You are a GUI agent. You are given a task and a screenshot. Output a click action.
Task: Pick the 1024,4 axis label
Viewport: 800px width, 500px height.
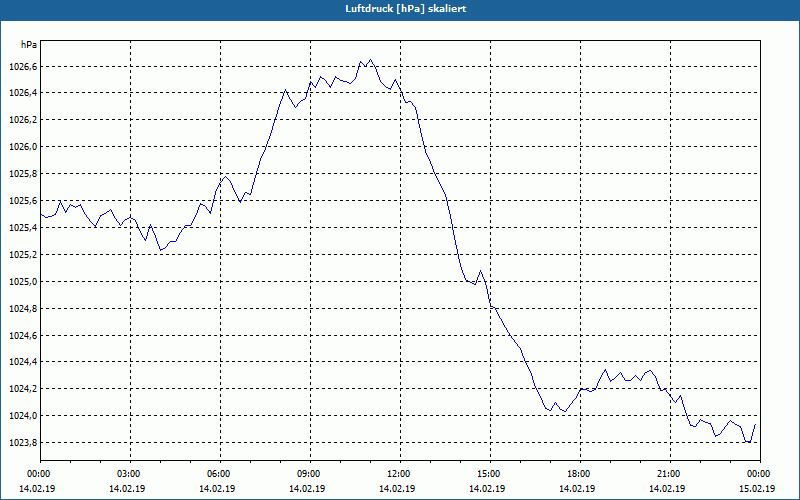(23, 362)
